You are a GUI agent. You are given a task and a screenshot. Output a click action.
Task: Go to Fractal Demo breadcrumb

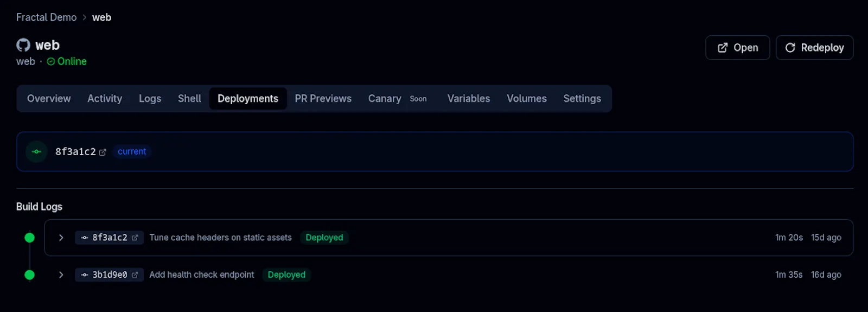click(47, 17)
